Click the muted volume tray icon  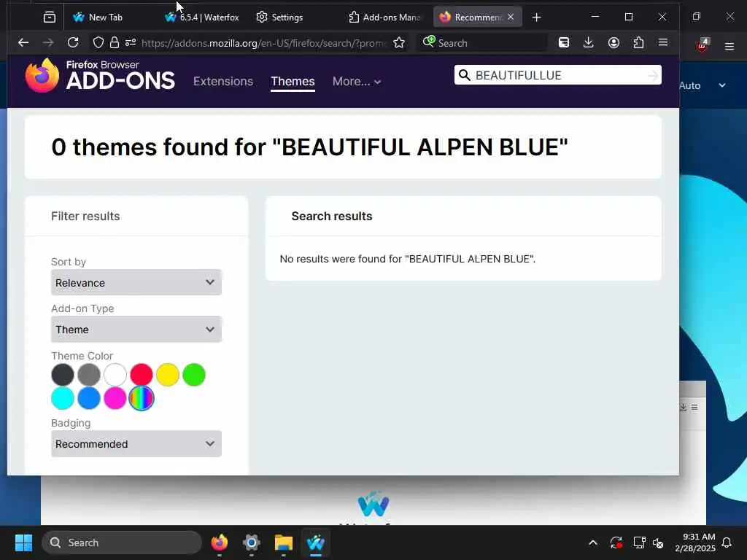tap(658, 542)
